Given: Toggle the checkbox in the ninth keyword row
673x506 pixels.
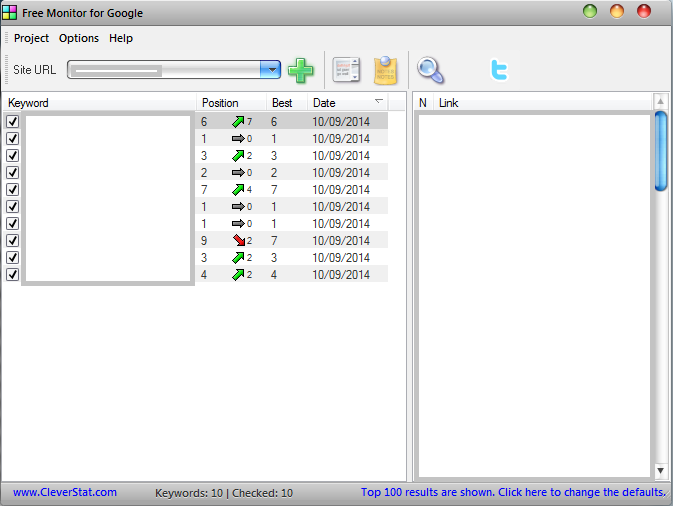Looking at the screenshot, I should click(12, 258).
